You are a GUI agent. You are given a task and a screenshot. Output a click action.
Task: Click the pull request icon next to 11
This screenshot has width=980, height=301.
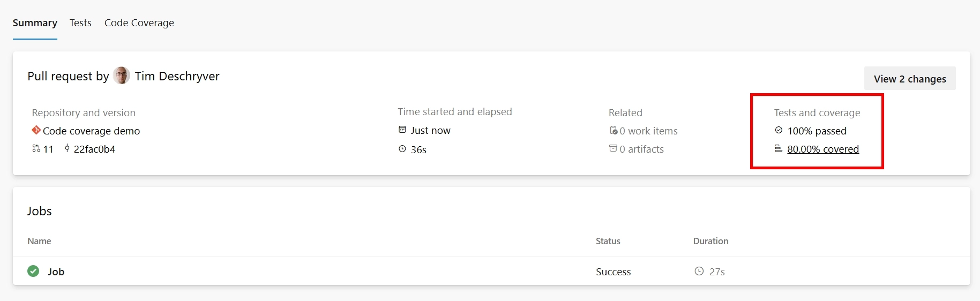pos(36,148)
